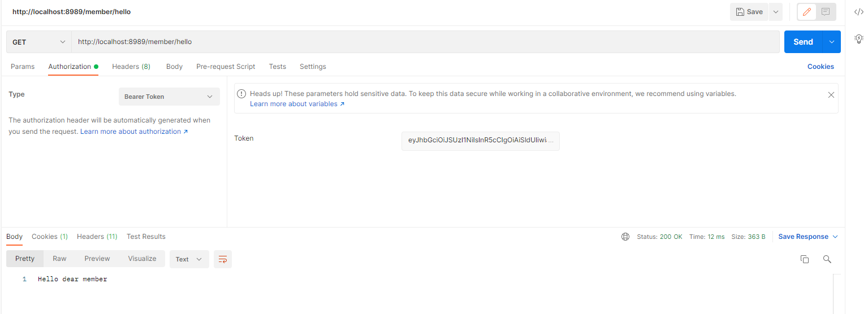
Task: Expand the Send button dropdown arrow
Action: tap(831, 42)
